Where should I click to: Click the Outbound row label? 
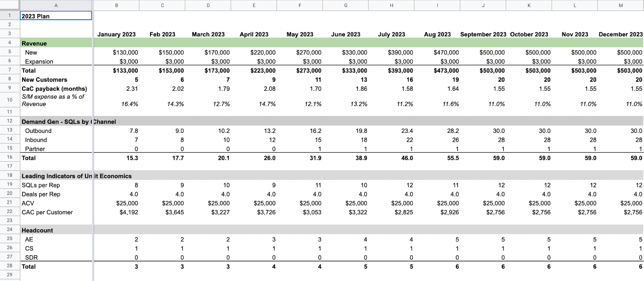point(38,131)
